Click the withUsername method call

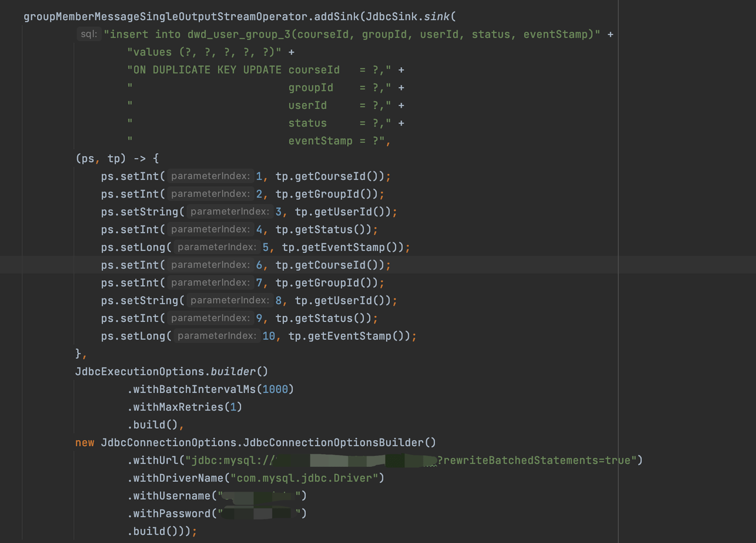point(172,496)
